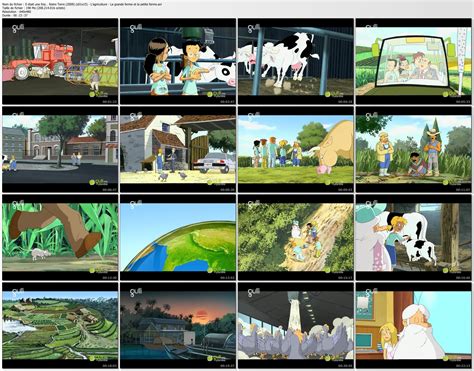The height and width of the screenshot is (371, 474).
Task: Select farmhouse with parked car thumbnail
Action: tap(178, 149)
